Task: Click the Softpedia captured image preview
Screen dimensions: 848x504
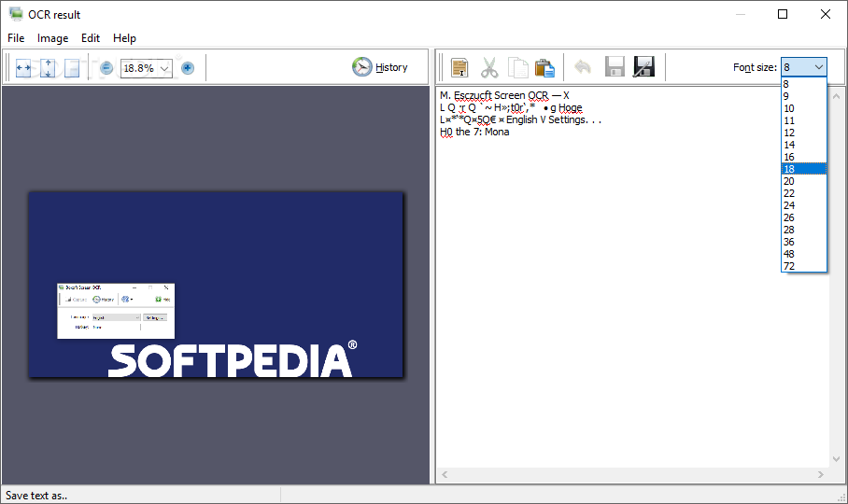Action: pyautogui.click(x=216, y=285)
